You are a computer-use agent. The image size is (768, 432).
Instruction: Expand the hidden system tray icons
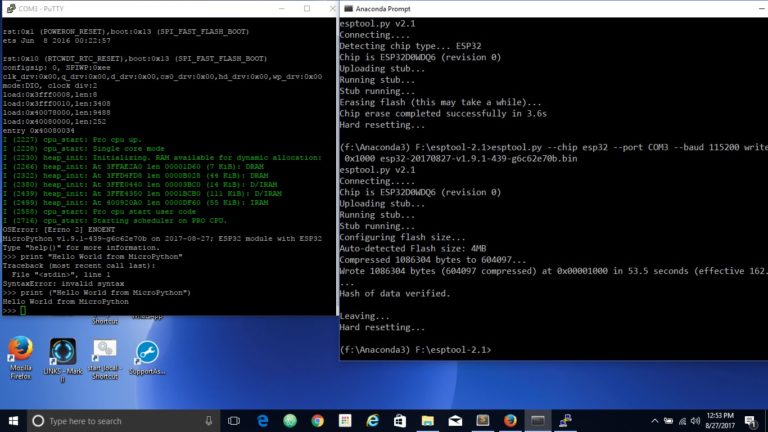coord(655,421)
